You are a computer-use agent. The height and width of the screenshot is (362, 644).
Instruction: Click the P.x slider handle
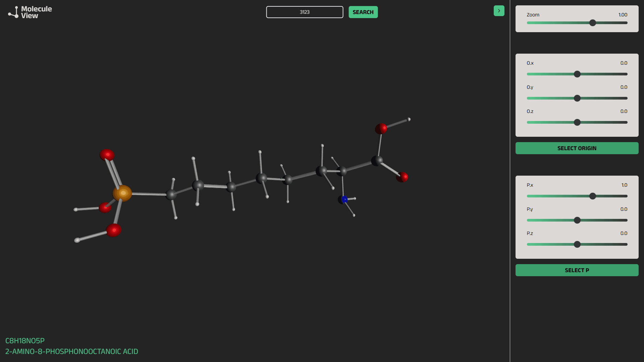coord(593,196)
